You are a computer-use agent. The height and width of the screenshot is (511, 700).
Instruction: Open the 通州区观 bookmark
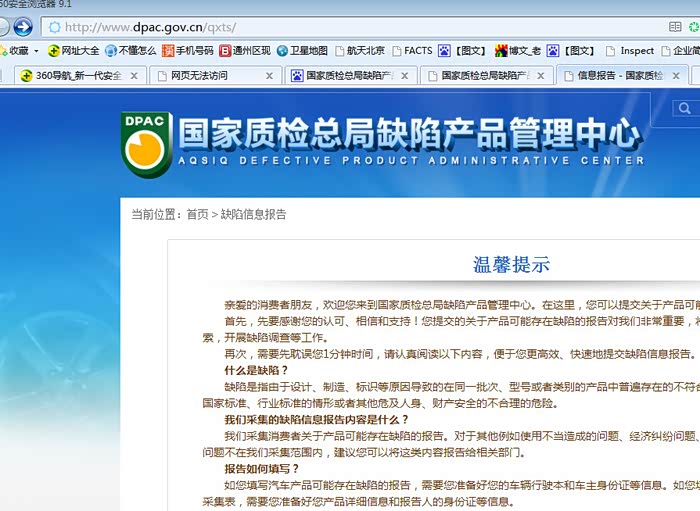[x=245, y=51]
